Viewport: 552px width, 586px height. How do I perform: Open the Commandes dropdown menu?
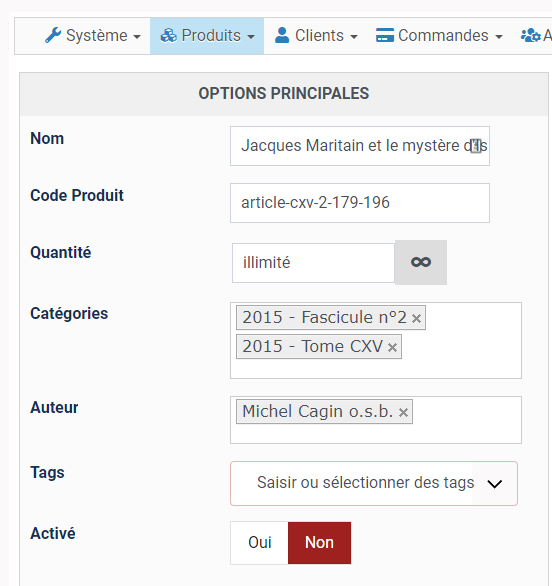[x=439, y=36]
